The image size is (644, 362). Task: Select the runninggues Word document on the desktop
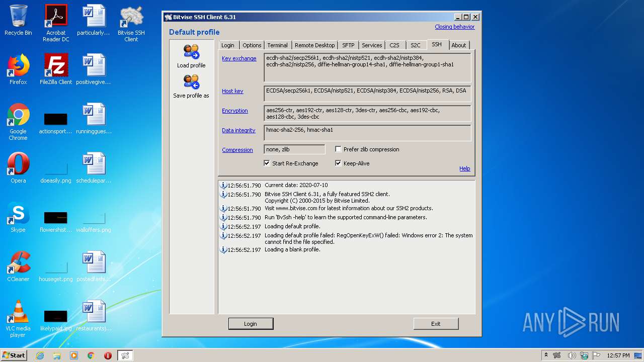coord(94,119)
